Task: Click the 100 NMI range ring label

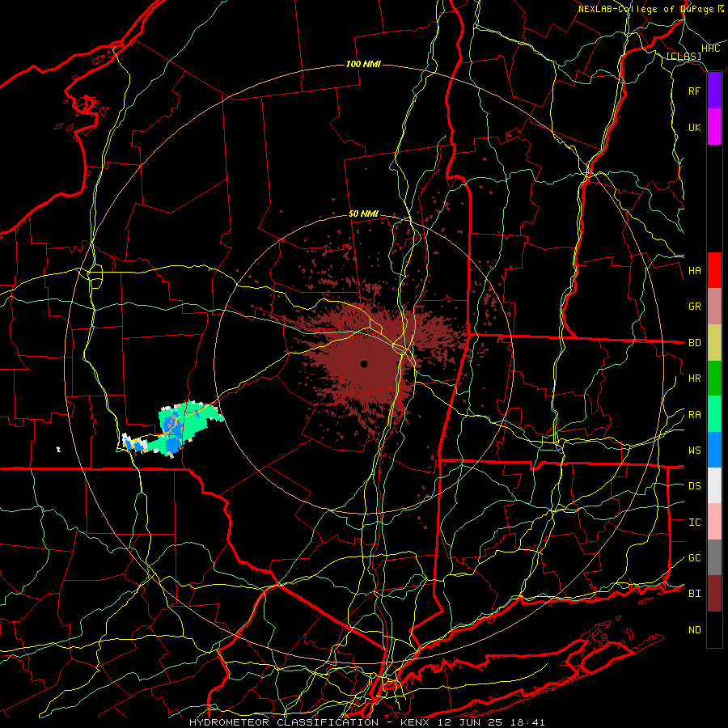Action: [363, 64]
